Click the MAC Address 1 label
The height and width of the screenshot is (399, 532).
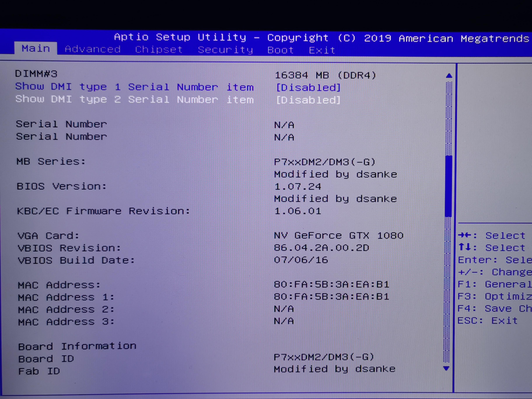pos(66,297)
